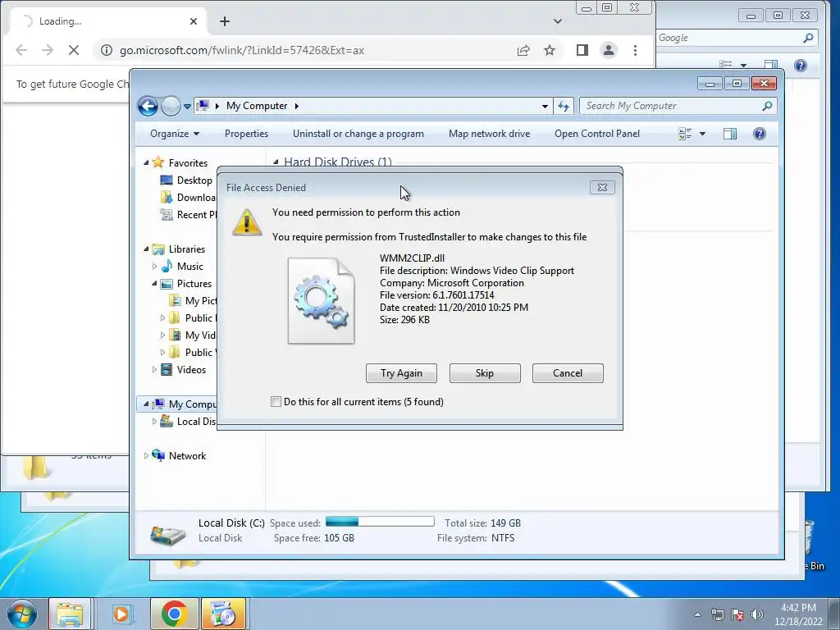The height and width of the screenshot is (630, 840).
Task: Click search magnifier in My Computer window
Action: (x=767, y=106)
